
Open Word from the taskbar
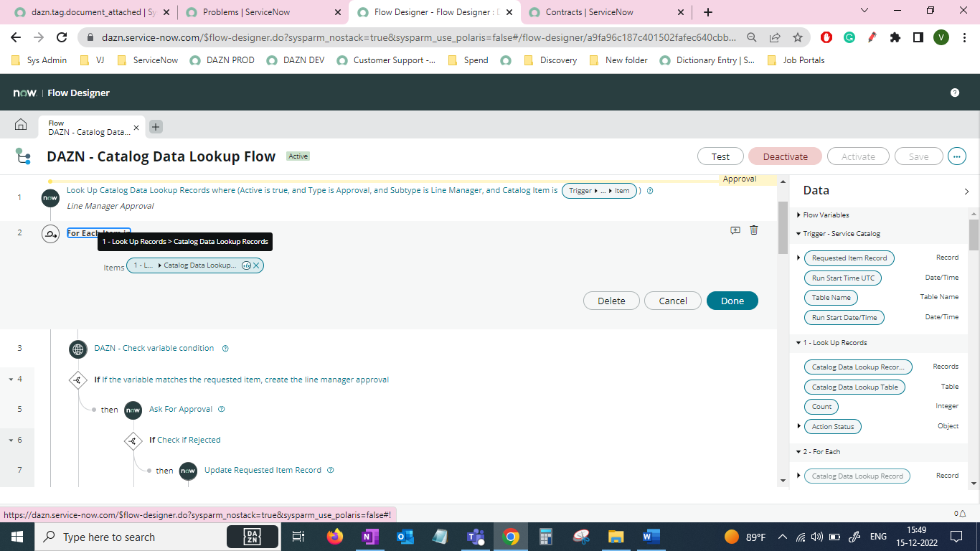click(x=651, y=537)
